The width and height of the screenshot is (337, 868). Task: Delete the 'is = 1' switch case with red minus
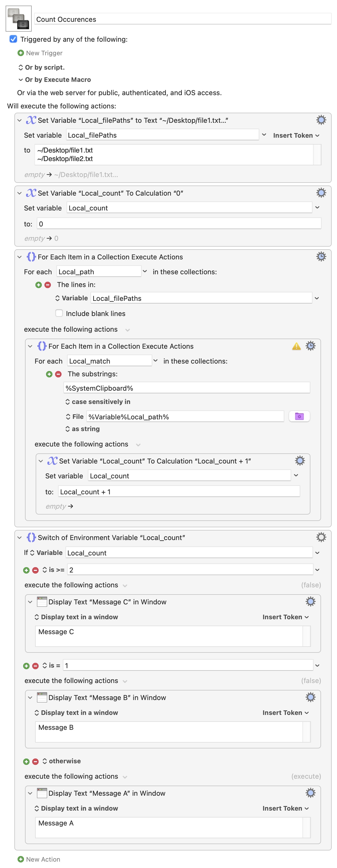pos(35,665)
